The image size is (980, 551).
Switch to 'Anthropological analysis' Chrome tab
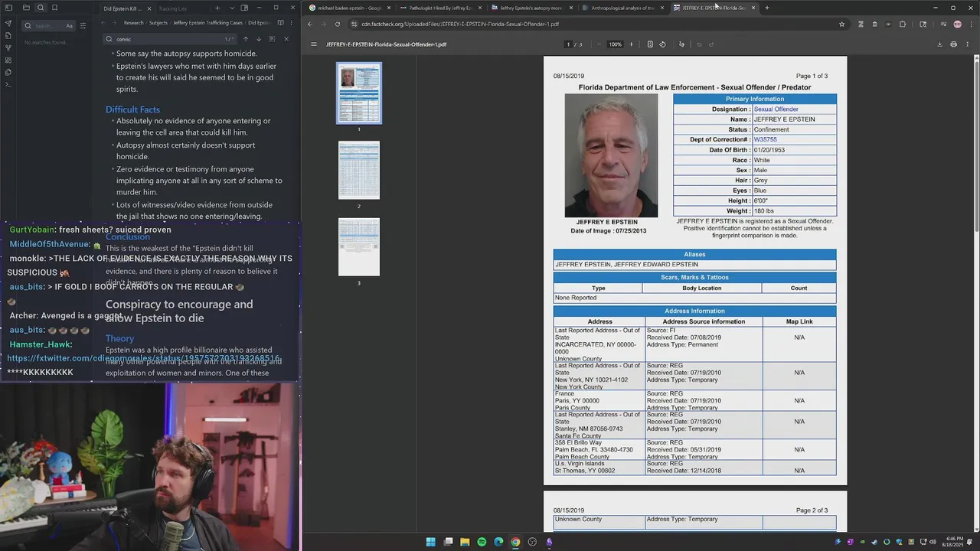622,8
